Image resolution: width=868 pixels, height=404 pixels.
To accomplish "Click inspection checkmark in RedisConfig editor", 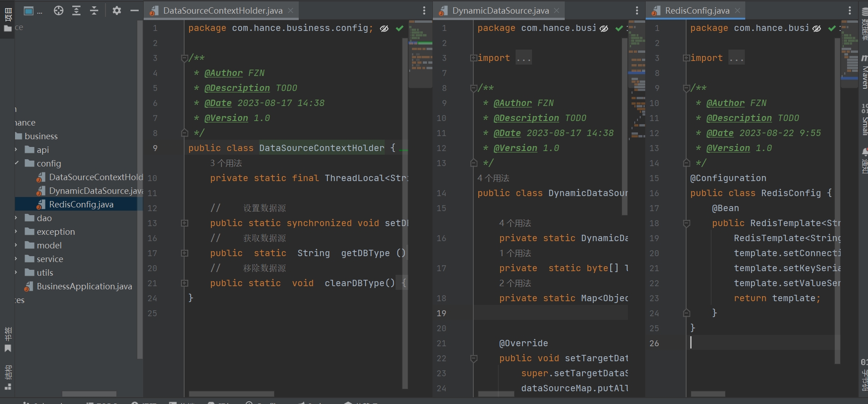I will click(832, 28).
